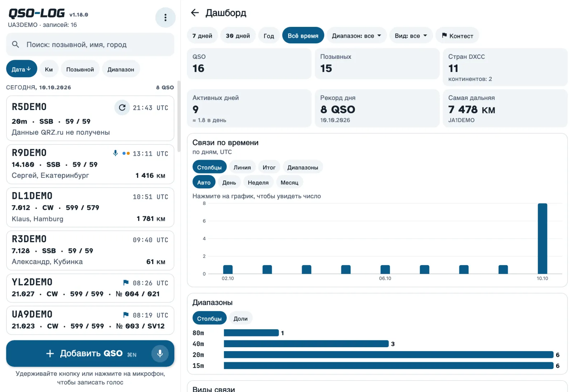Click the callsign search input field

point(90,44)
